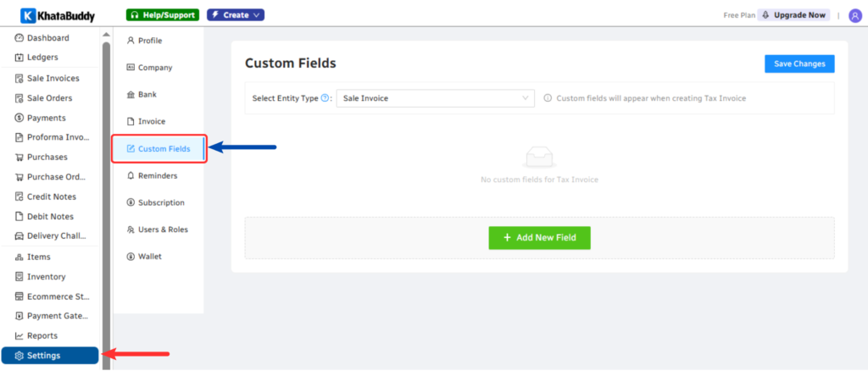The height and width of the screenshot is (371, 868).
Task: Click the Wallet icon in settings menu
Action: [x=131, y=257]
